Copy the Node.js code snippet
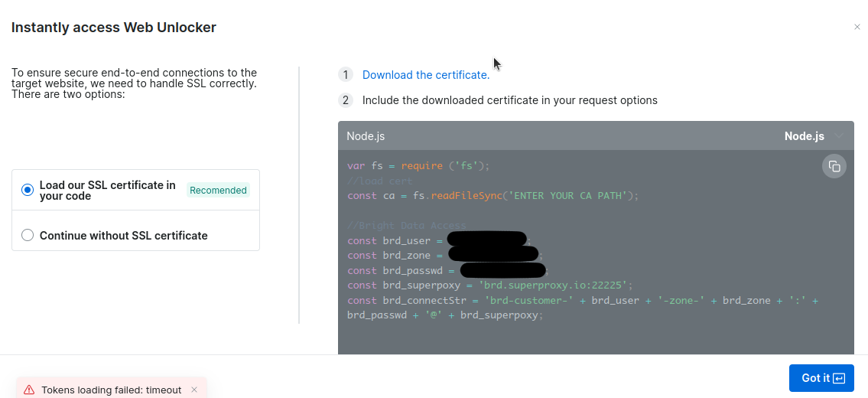This screenshot has width=868, height=398. 834,166
